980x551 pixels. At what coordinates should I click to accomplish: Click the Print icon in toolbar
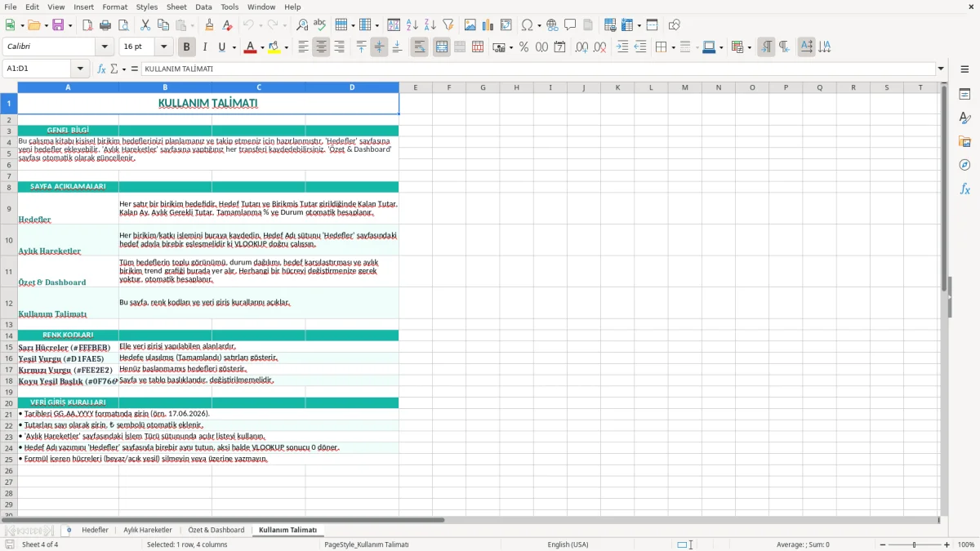[x=105, y=25]
